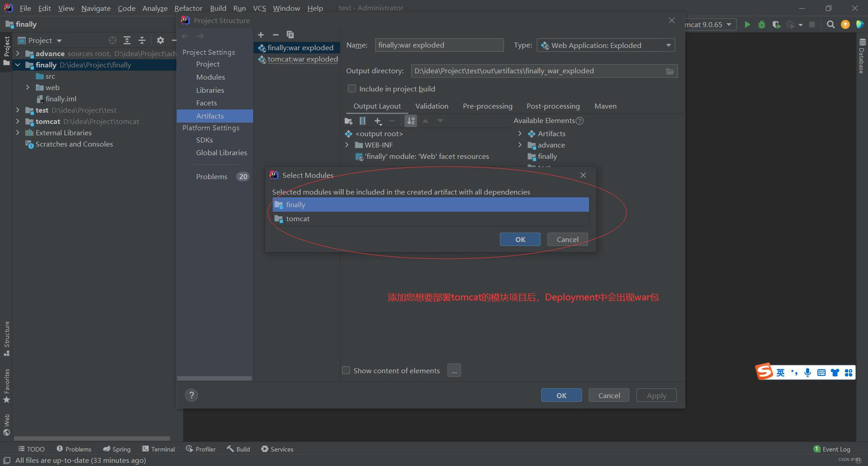Remove selected artifact with minus icon
Viewport: 868px width, 466px height.
pyautogui.click(x=275, y=35)
